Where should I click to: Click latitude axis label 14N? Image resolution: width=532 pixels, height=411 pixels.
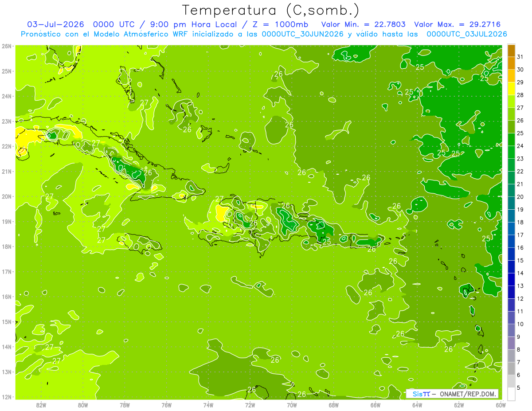[7, 347]
